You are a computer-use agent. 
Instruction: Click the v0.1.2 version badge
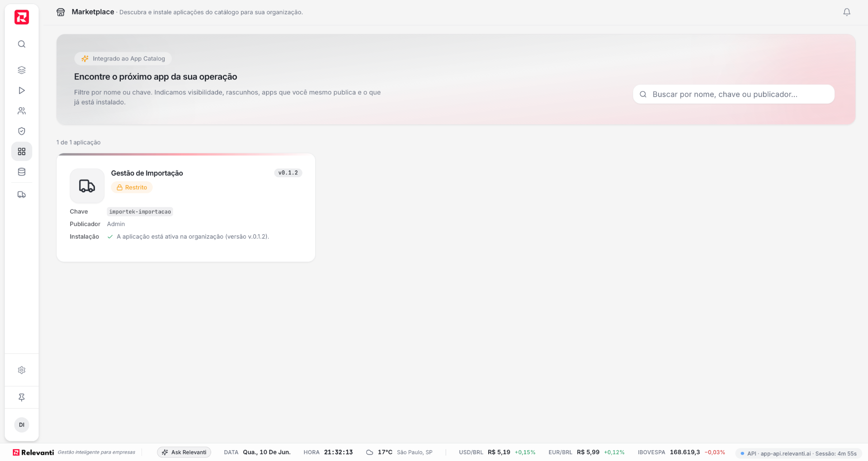point(288,173)
